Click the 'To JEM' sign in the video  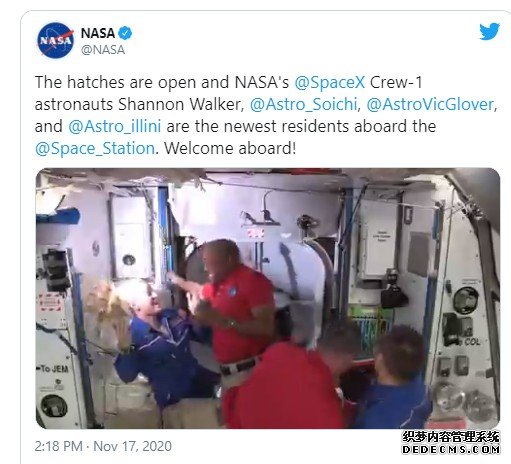tap(53, 369)
